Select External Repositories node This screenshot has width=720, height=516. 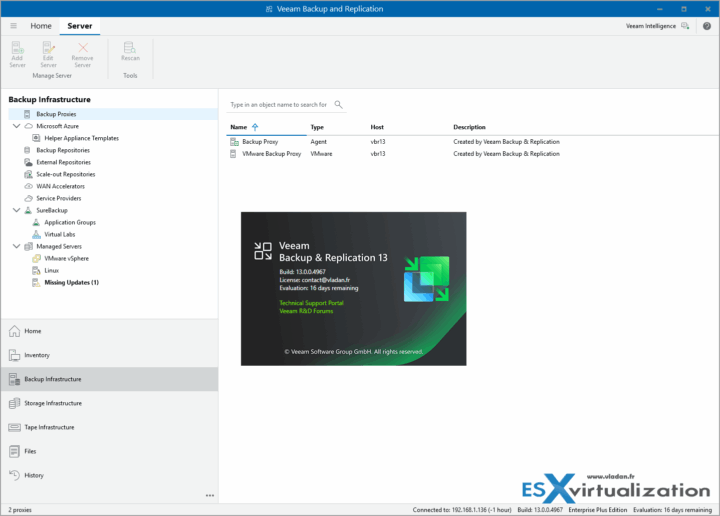pos(63,162)
